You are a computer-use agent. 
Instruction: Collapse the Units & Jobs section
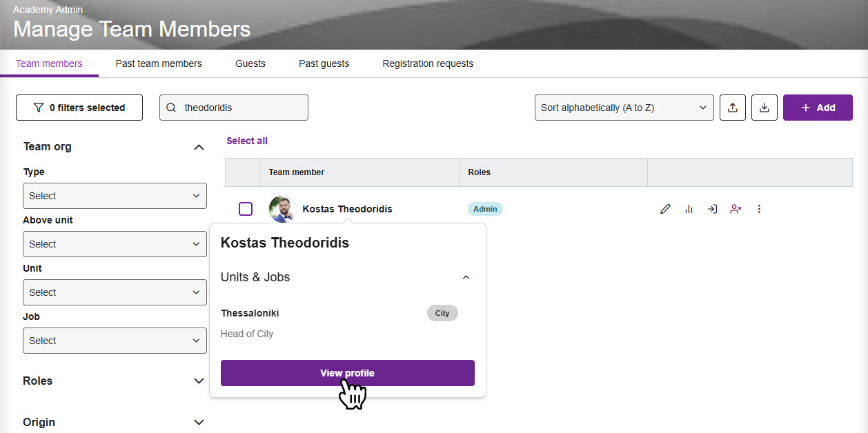(x=466, y=277)
